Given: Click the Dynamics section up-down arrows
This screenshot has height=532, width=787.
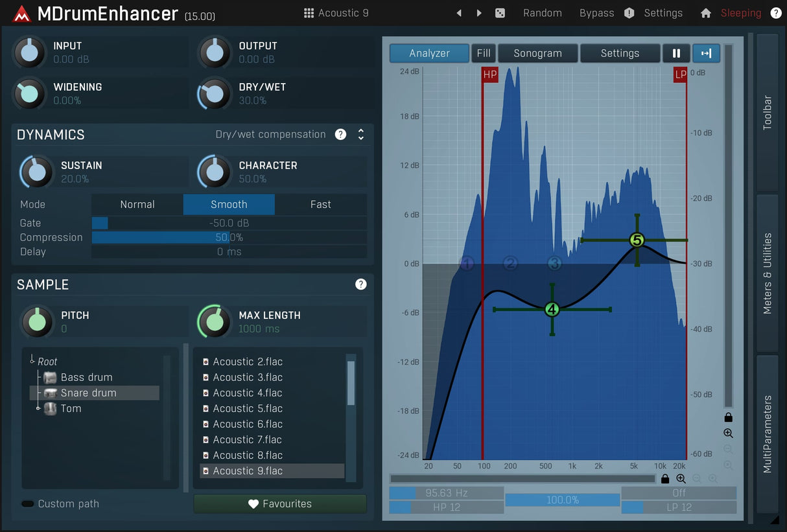Looking at the screenshot, I should click(x=360, y=135).
